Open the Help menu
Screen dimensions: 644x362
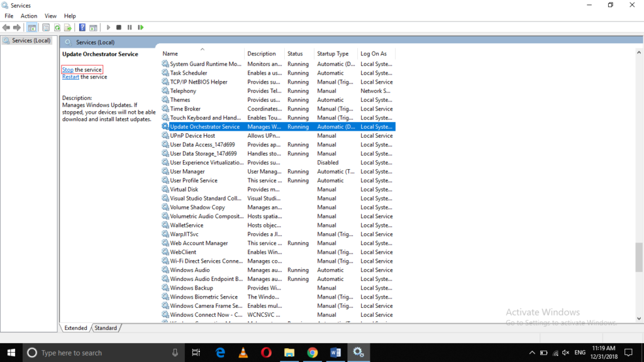coord(70,16)
